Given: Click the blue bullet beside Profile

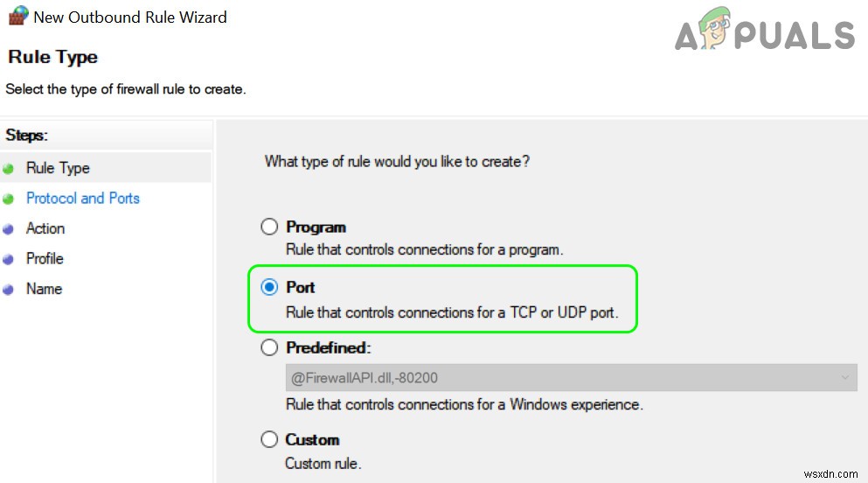Looking at the screenshot, I should tap(8, 259).
